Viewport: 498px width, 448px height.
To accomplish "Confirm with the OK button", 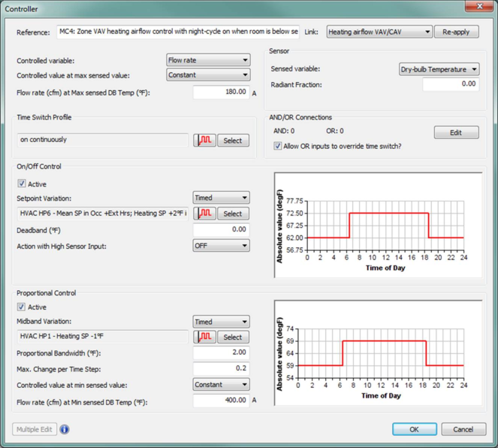I will 415,429.
